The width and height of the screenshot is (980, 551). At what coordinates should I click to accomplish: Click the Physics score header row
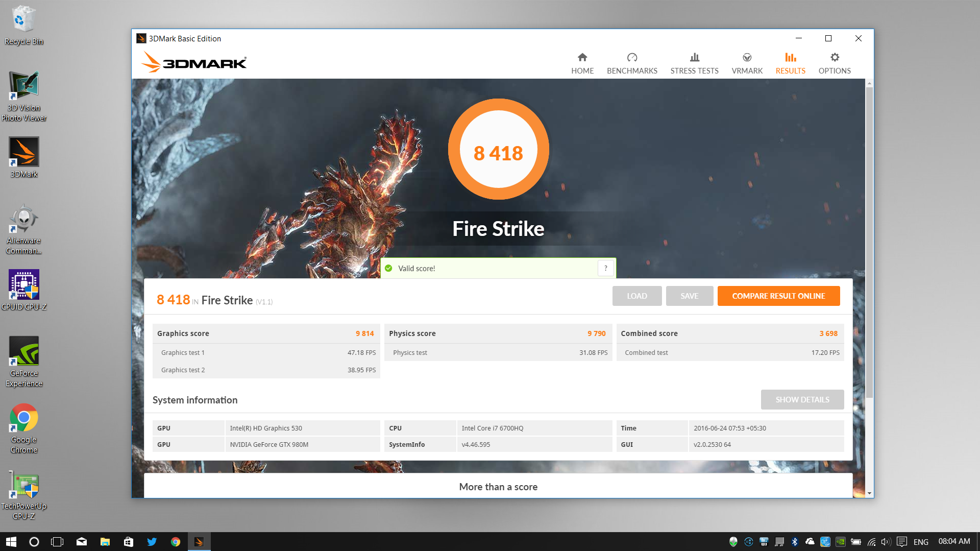point(498,333)
